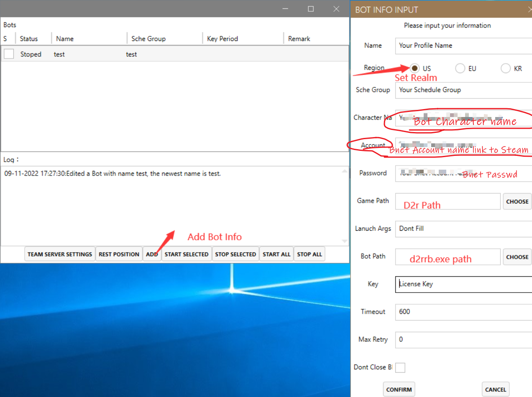532x397 pixels.
Task: Click the Lanuch Args input field
Action: [463, 229]
